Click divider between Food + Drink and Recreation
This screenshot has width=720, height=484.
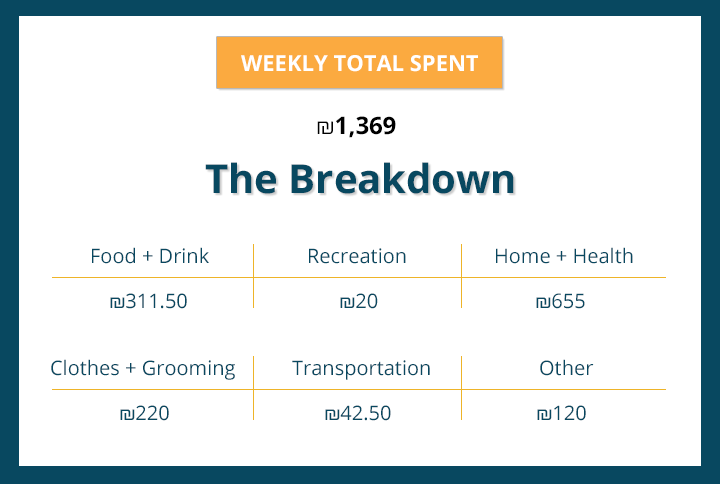click(x=254, y=276)
